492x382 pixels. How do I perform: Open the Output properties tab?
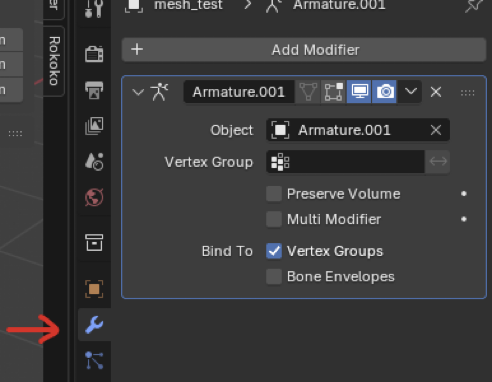tap(94, 90)
